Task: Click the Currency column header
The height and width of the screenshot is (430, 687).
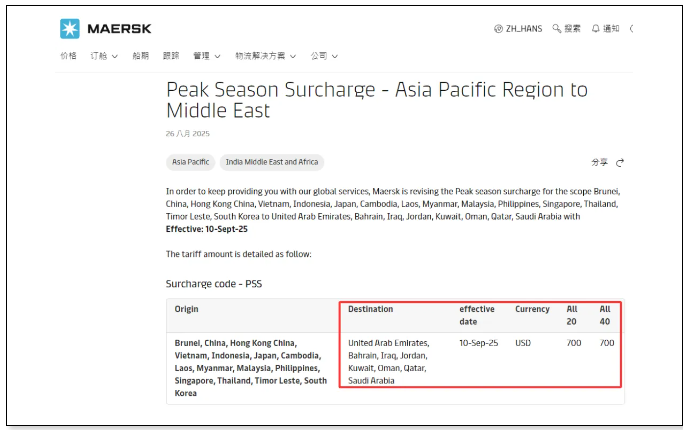Action: pyautogui.click(x=532, y=309)
